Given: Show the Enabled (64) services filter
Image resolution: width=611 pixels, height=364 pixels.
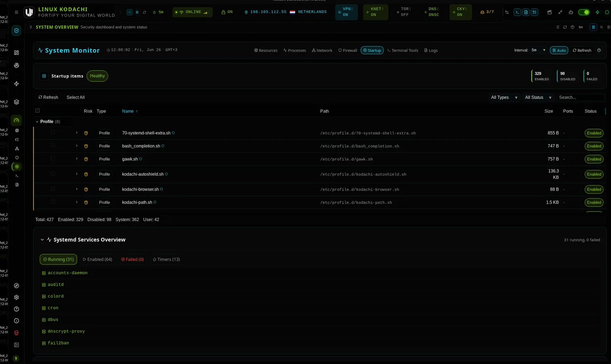Looking at the screenshot, I should pyautogui.click(x=97, y=259).
